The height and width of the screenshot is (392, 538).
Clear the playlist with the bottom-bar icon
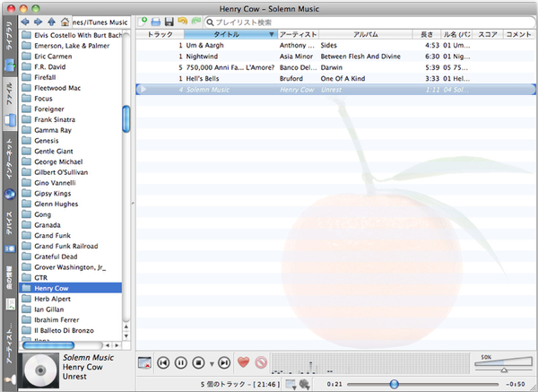[144, 362]
